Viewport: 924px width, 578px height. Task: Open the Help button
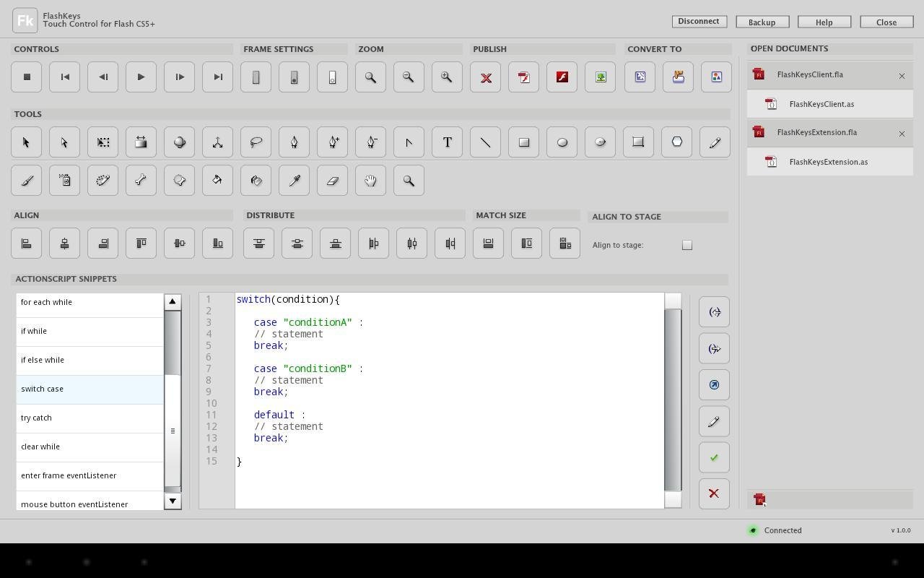tap(824, 22)
